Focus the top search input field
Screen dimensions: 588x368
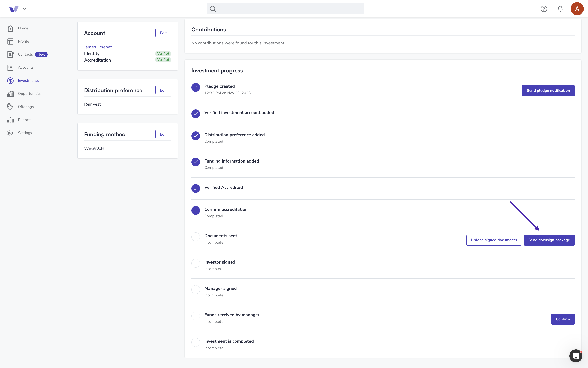point(285,9)
